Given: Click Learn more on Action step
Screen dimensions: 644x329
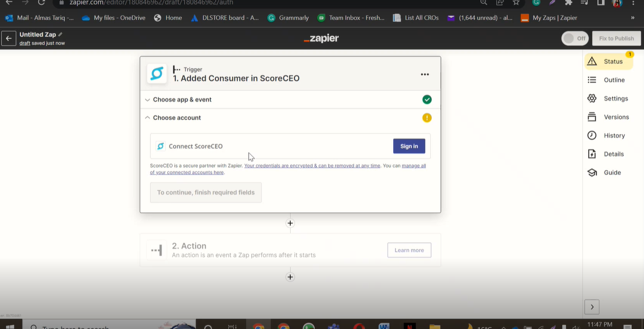Looking at the screenshot, I should click(409, 250).
